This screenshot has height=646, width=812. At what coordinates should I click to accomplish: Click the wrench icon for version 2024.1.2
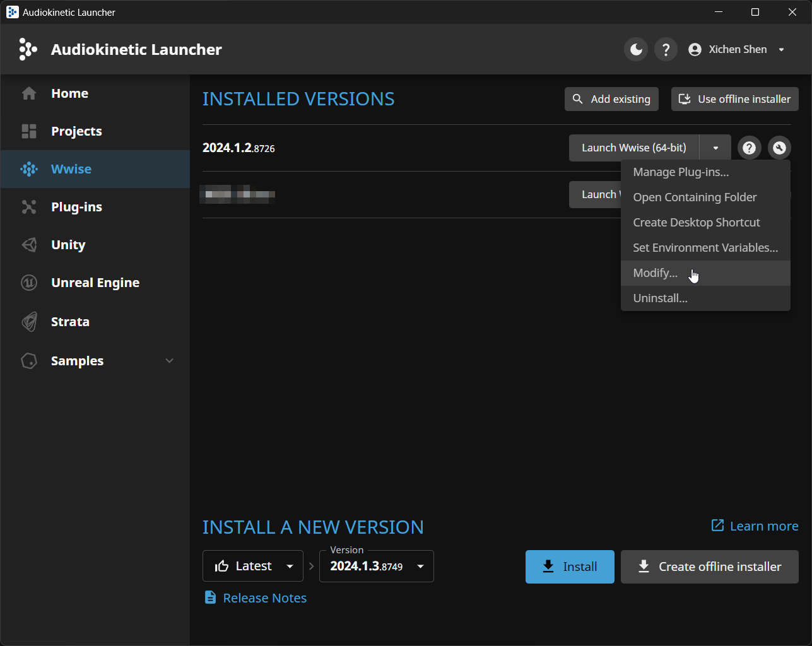[x=779, y=148]
